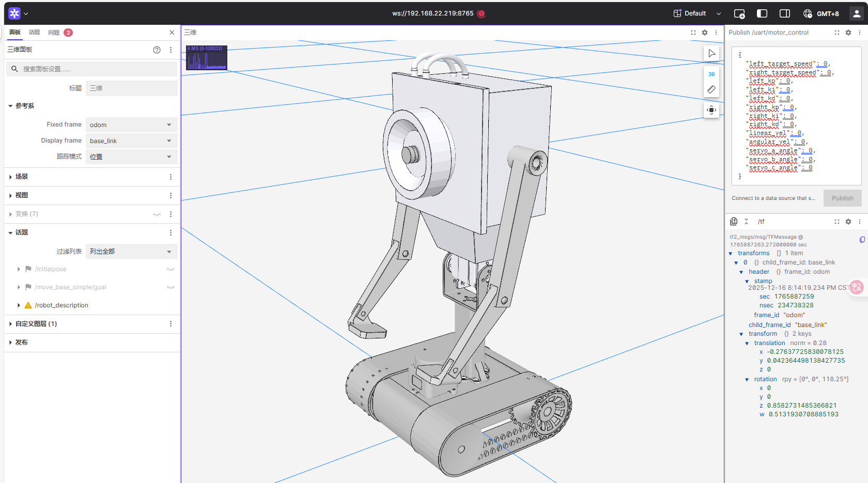Click the publish pose target icon

(711, 110)
